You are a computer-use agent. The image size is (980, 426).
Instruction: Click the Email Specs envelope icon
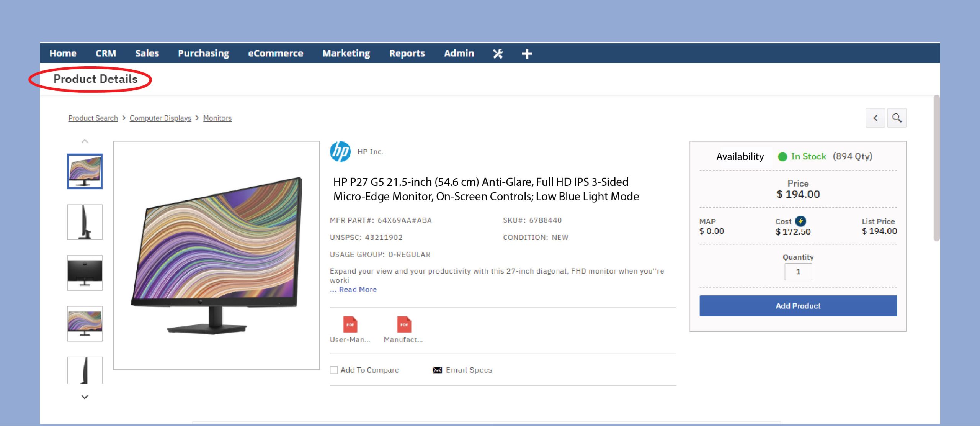click(x=437, y=370)
